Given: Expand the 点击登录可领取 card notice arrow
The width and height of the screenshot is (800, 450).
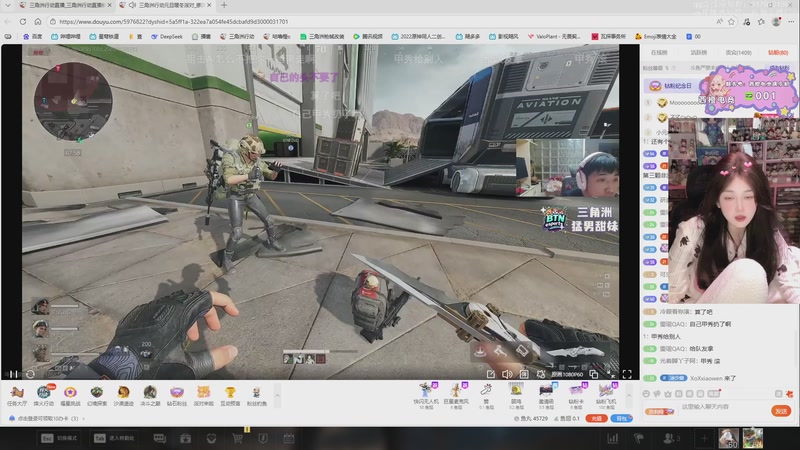Looking at the screenshot, I should (x=84, y=418).
